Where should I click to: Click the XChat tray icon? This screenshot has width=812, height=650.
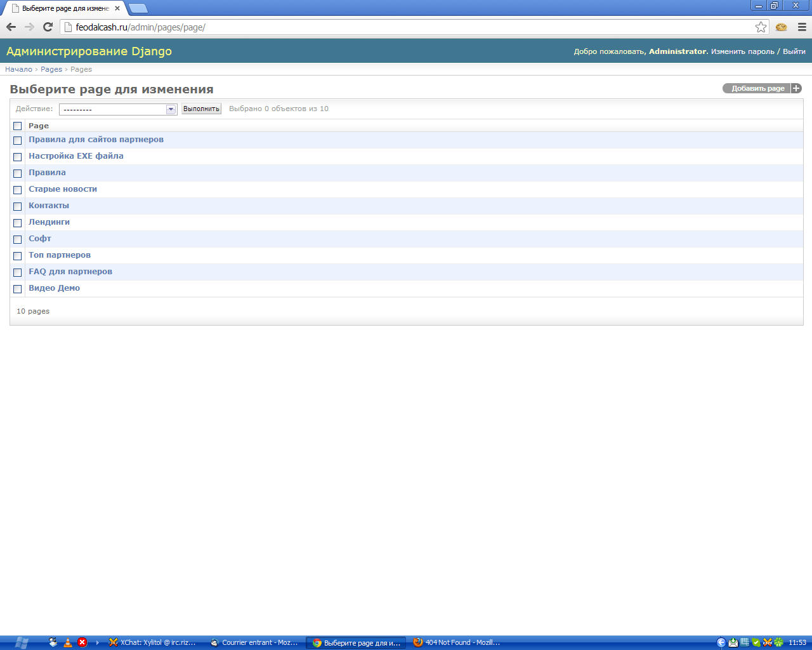pos(768,642)
